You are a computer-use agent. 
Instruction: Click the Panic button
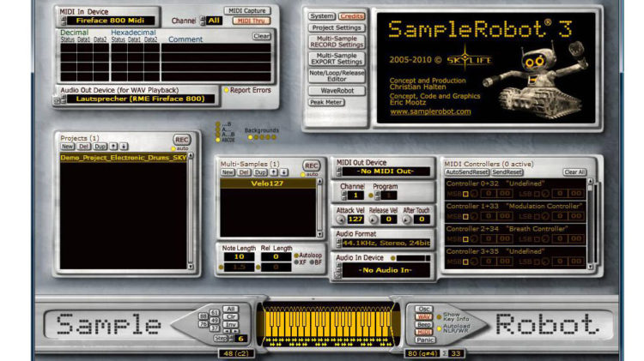pyautogui.click(x=425, y=340)
